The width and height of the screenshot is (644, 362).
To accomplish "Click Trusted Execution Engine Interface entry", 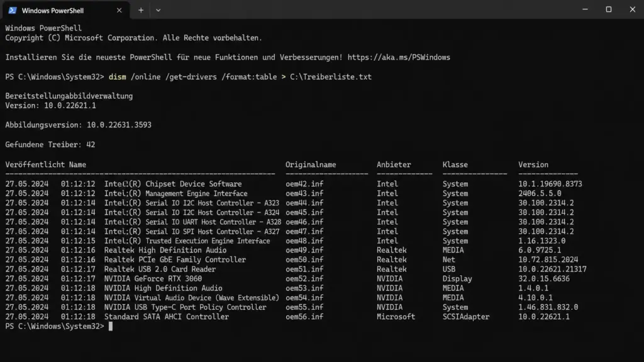I will pos(208,241).
